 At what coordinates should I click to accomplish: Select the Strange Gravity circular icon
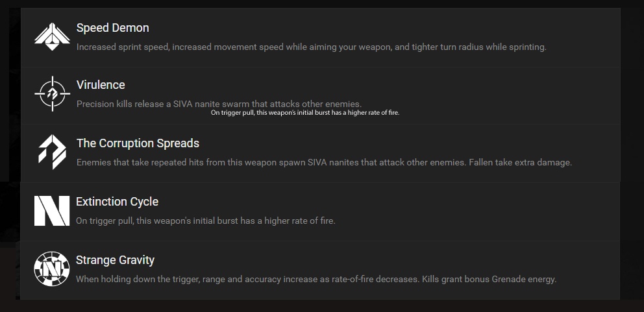[52, 269]
